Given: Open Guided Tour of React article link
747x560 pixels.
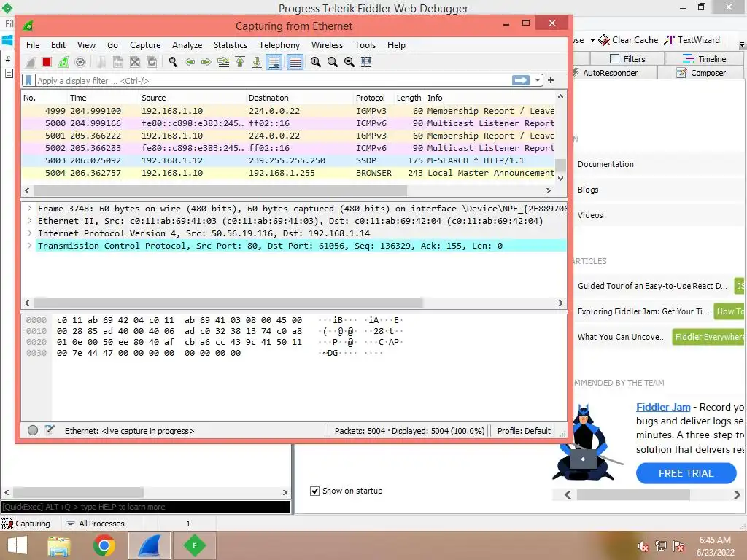Looking at the screenshot, I should (x=652, y=286).
